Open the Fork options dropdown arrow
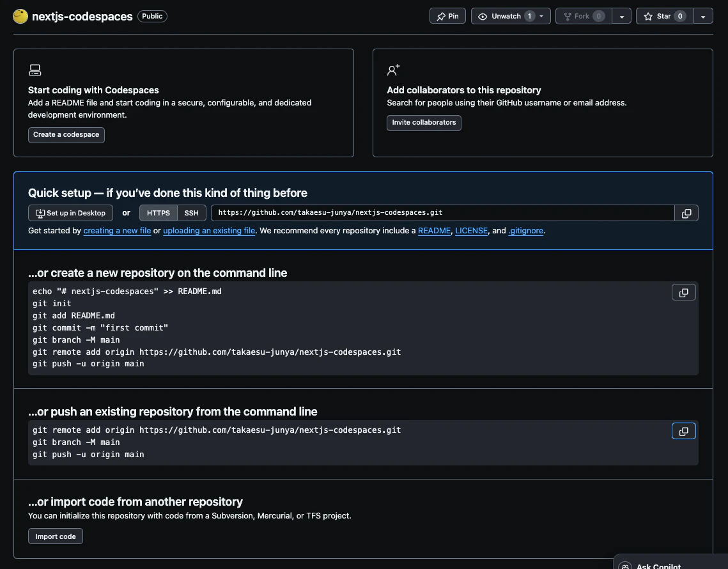 click(x=622, y=16)
